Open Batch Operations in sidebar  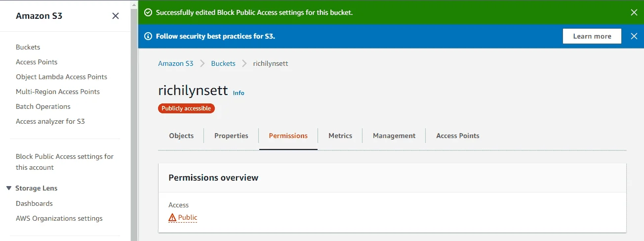click(x=43, y=106)
